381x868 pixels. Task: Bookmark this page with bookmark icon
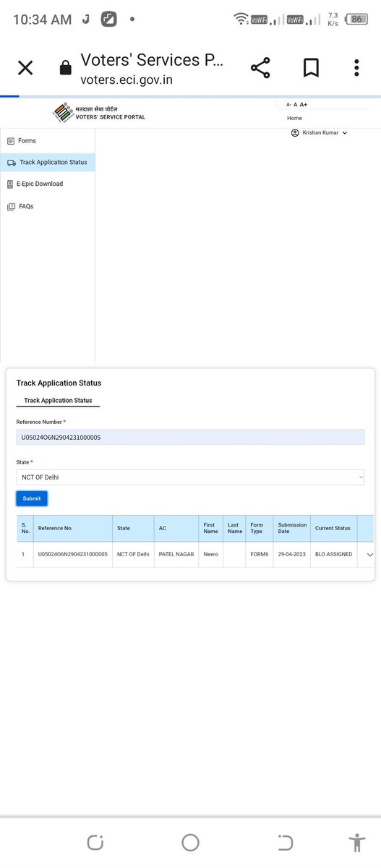311,68
